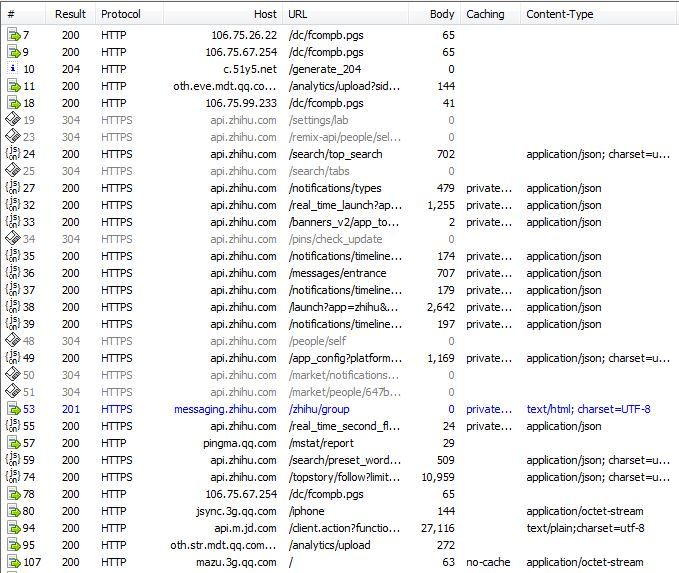Select the body size 27,116 cell

[438, 528]
